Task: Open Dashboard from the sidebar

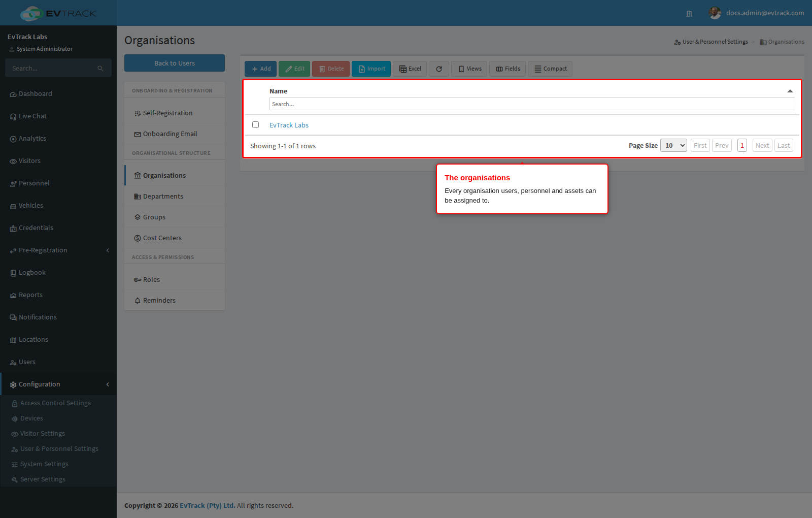Action: click(x=58, y=94)
